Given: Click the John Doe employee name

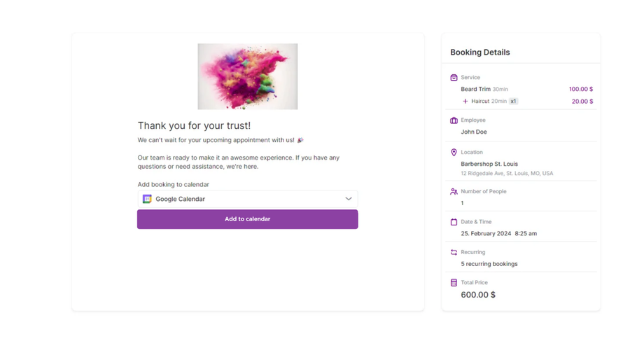Looking at the screenshot, I should click(x=474, y=132).
